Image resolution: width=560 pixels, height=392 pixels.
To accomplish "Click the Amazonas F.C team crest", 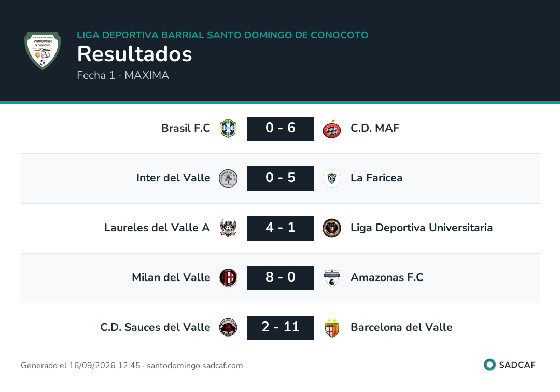I will click(332, 278).
